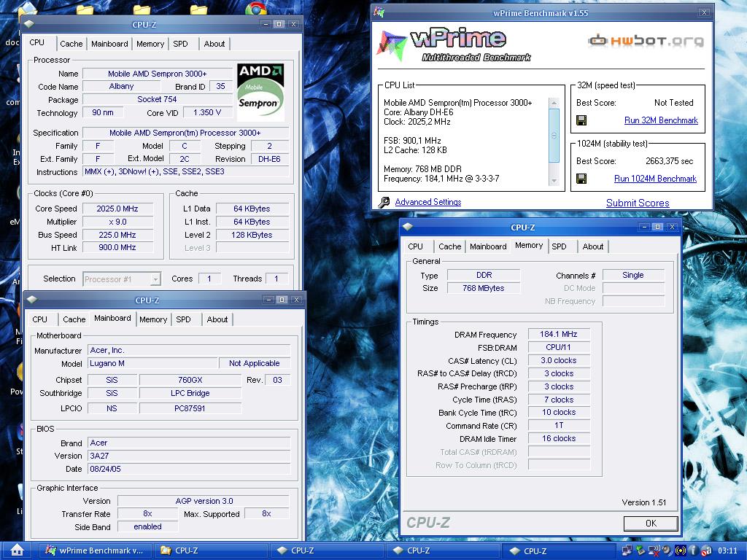The image size is (747, 560).
Task: Click CPU List scrollbar up arrow
Action: click(x=554, y=102)
